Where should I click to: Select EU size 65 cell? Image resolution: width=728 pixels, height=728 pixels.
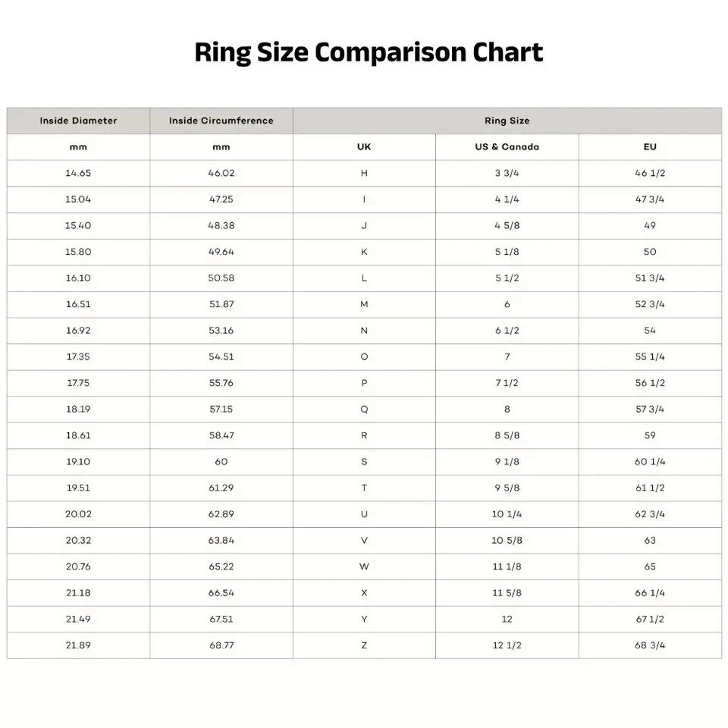coord(650,566)
